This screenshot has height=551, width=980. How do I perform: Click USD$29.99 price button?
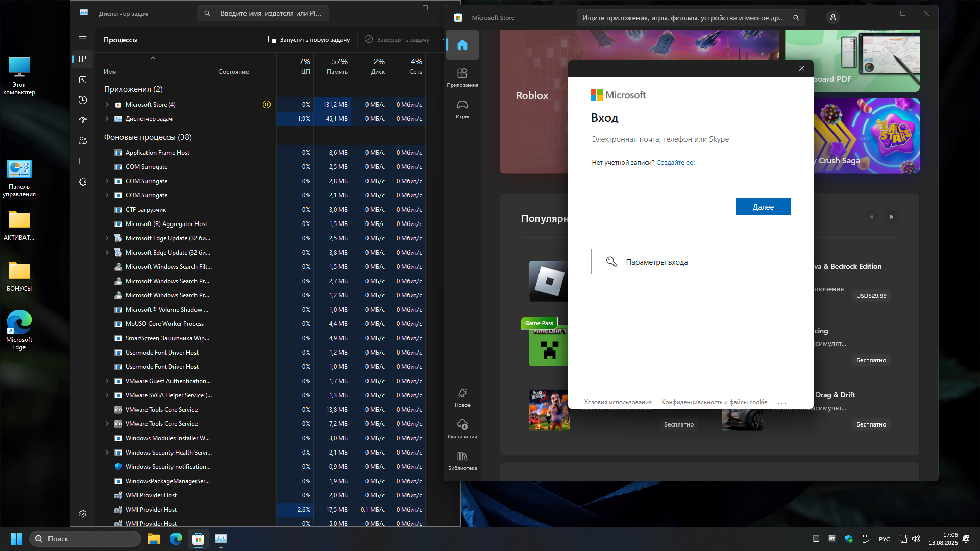click(871, 296)
